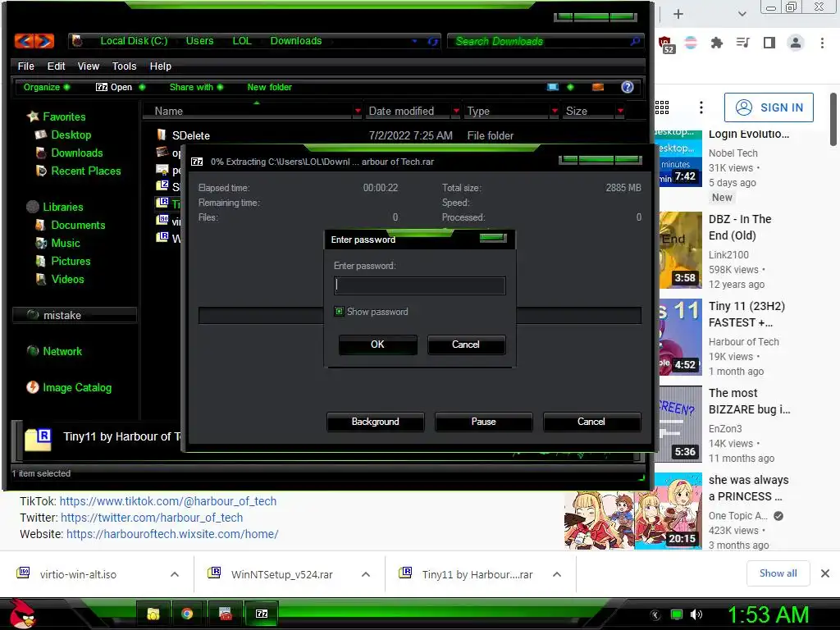840x630 pixels.
Task: Open the View menu
Action: click(x=89, y=66)
